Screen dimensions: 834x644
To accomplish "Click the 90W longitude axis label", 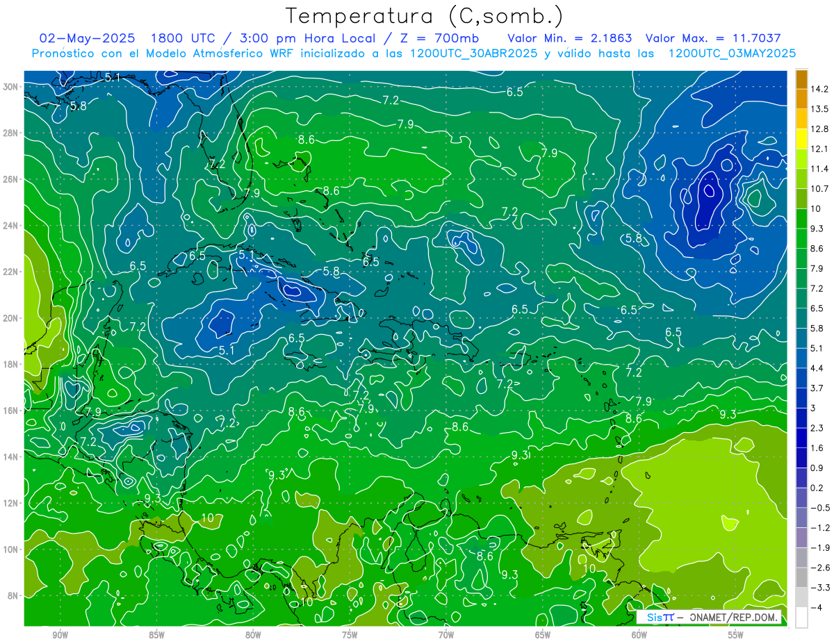I will (60, 635).
